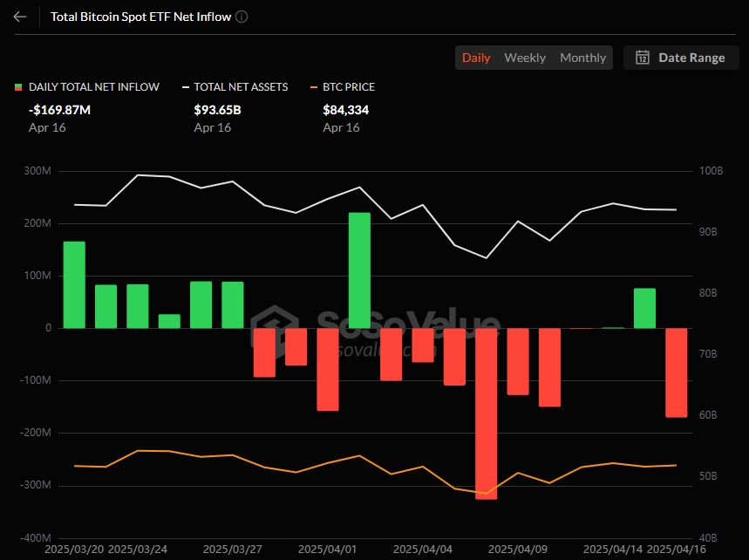Click the $93.65B total net assets value

[217, 110]
